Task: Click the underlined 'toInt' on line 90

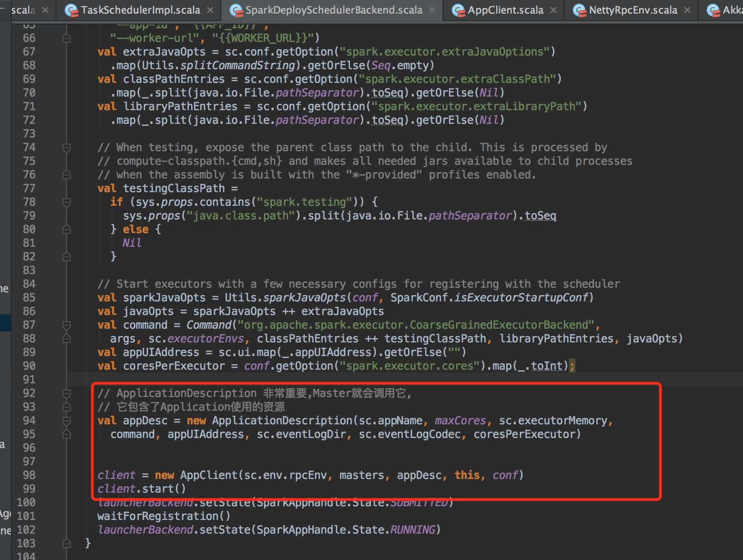Action: [546, 366]
